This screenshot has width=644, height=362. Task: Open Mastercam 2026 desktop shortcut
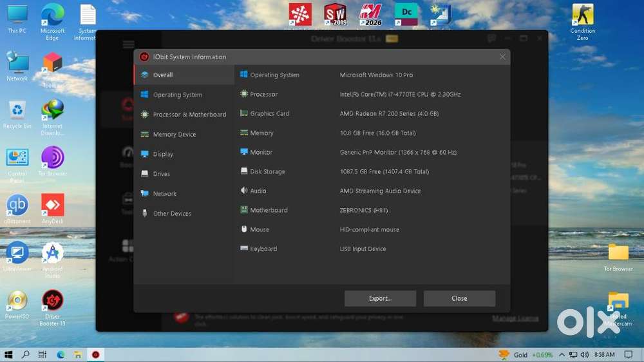370,15
